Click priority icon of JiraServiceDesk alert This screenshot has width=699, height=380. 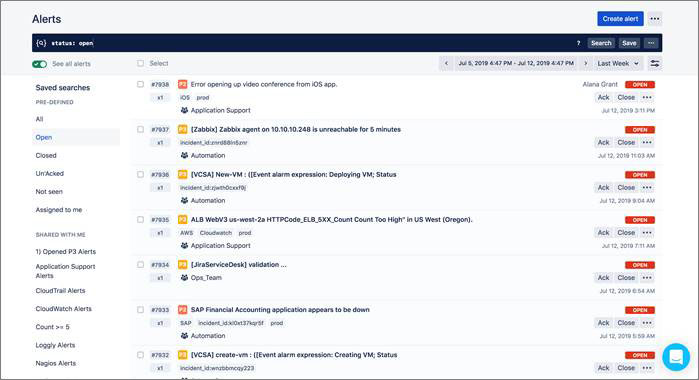[x=182, y=264]
